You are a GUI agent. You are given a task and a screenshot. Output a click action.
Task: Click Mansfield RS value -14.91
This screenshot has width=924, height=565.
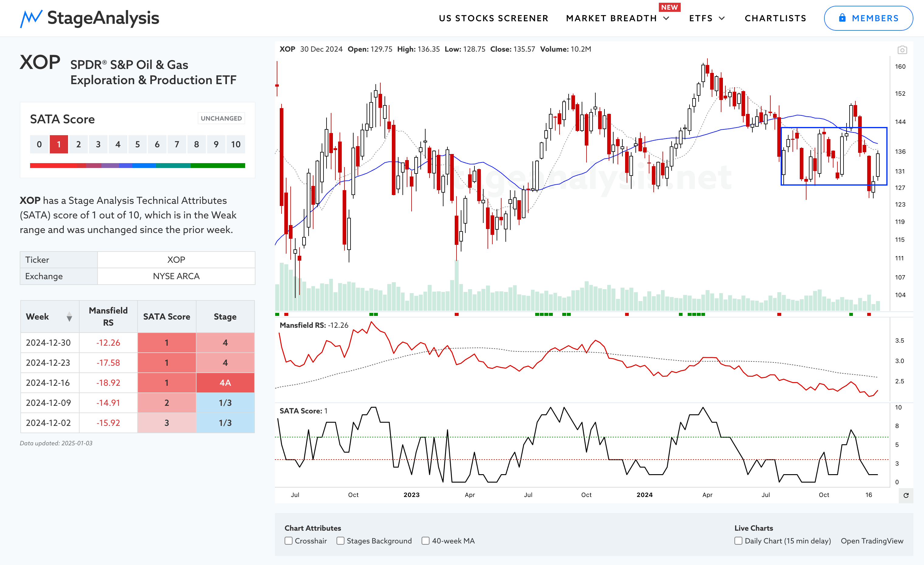(108, 403)
